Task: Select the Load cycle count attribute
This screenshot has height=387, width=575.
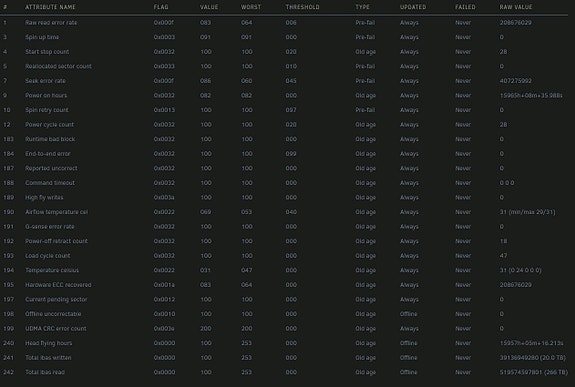Action: [47, 256]
